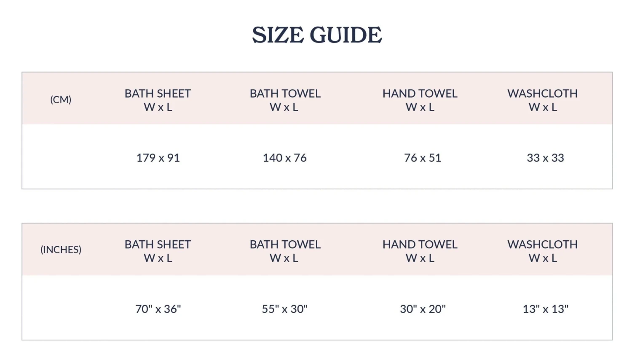The width and height of the screenshot is (632, 364).
Task: Click "W x L" under WASHCLOTH in inches table
Action: point(543,258)
